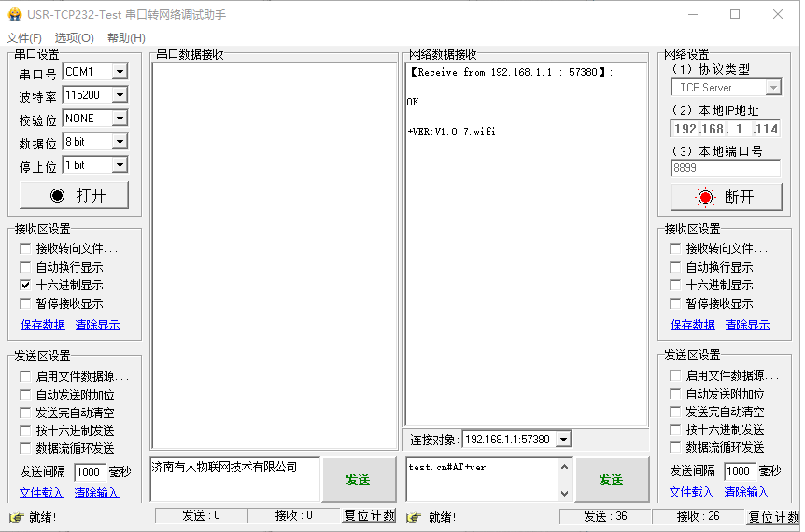
Task: Click the serial 发送 : 0 counter
Action: point(202,515)
